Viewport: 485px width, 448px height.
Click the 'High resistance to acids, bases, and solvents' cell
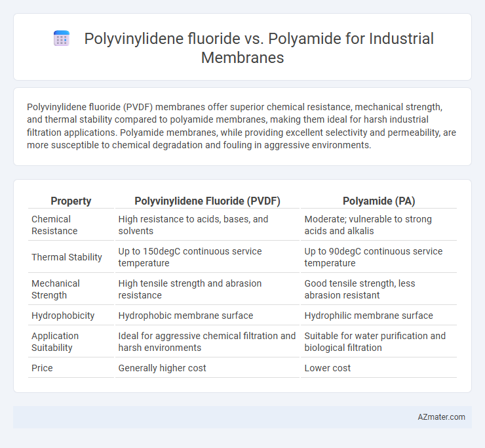[207, 225]
